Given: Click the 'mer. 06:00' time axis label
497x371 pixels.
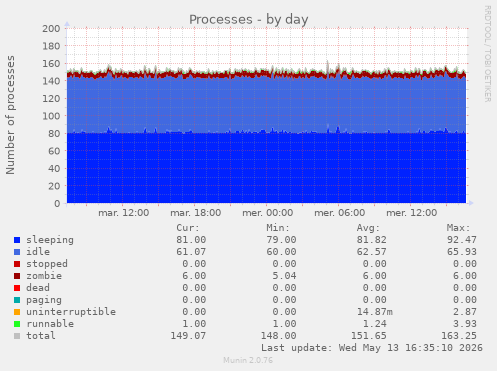Looking at the screenshot, I should tap(340, 213).
